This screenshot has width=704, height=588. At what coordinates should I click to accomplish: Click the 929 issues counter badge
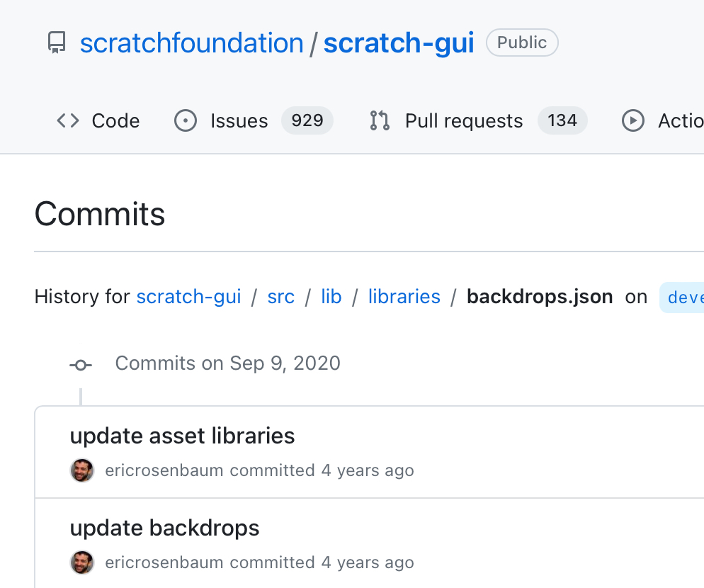pos(307,121)
